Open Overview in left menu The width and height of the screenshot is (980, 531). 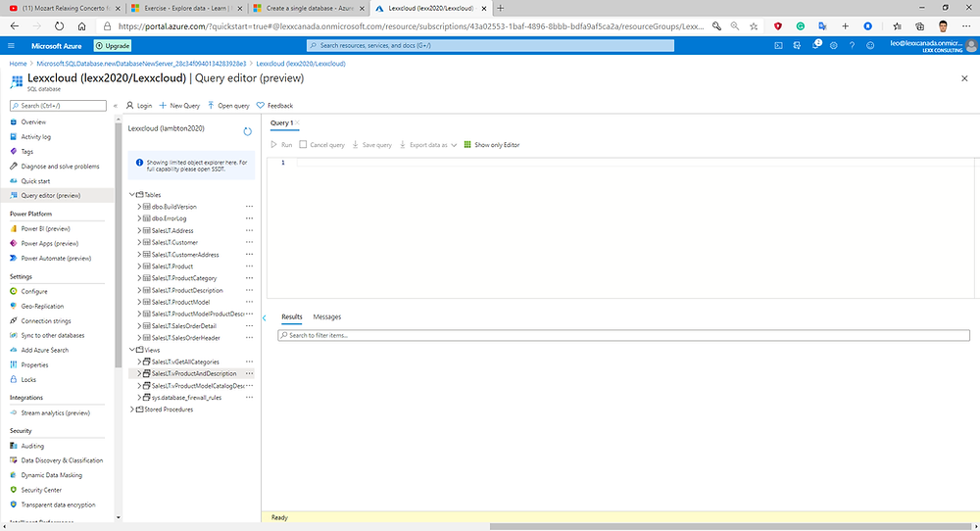(33, 122)
